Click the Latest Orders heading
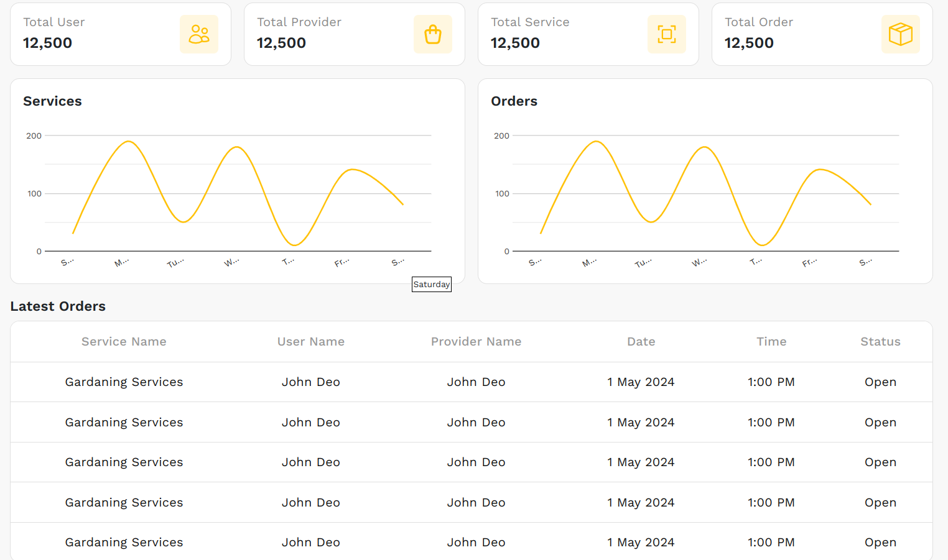 pos(58,306)
